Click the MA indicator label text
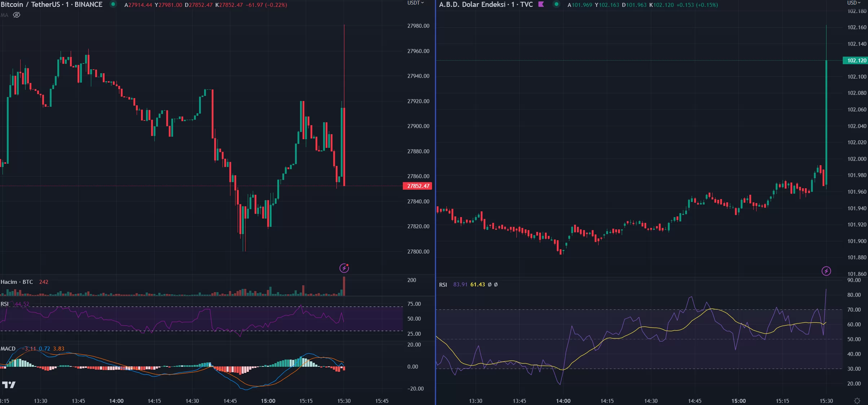Viewport: 868px width, 405px height. 4,15
